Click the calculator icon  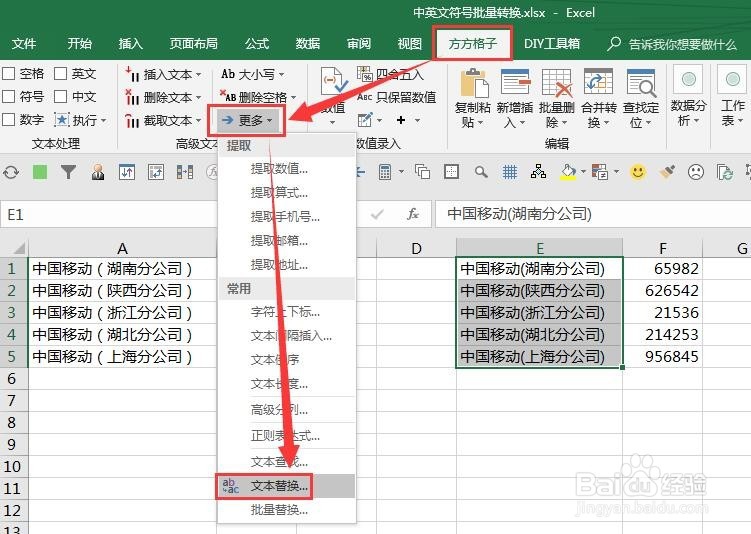point(385,171)
